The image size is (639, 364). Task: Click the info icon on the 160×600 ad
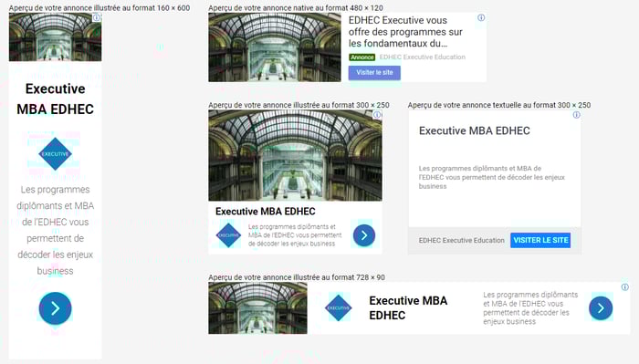pos(97,17)
